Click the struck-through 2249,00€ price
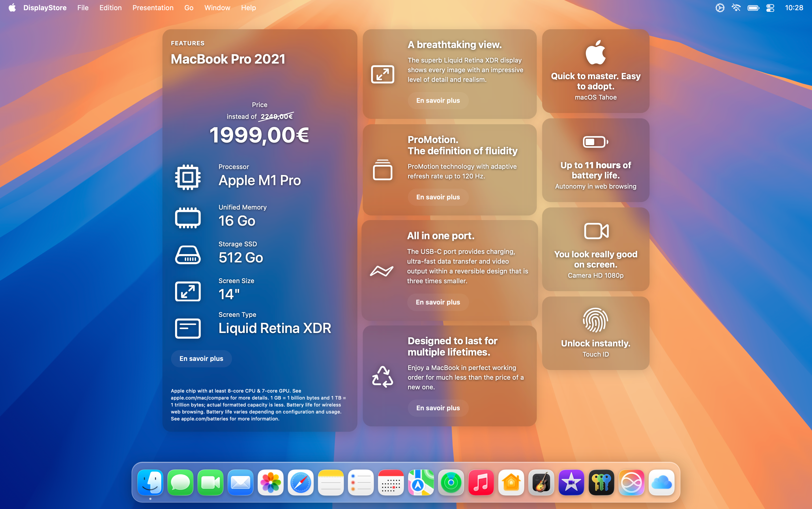 tap(277, 116)
